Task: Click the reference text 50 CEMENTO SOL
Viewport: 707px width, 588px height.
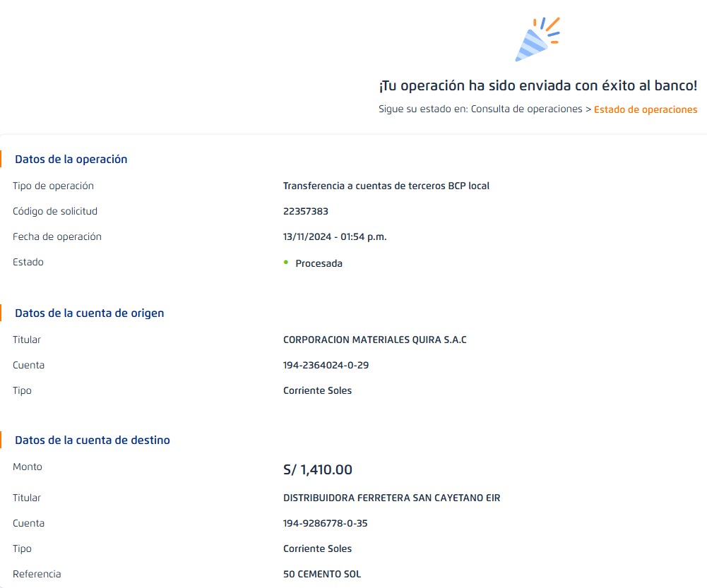Action: click(x=321, y=575)
